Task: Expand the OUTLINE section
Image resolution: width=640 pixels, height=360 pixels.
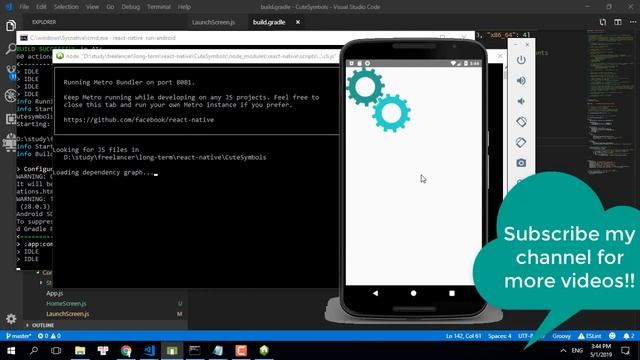Action: click(x=43, y=325)
